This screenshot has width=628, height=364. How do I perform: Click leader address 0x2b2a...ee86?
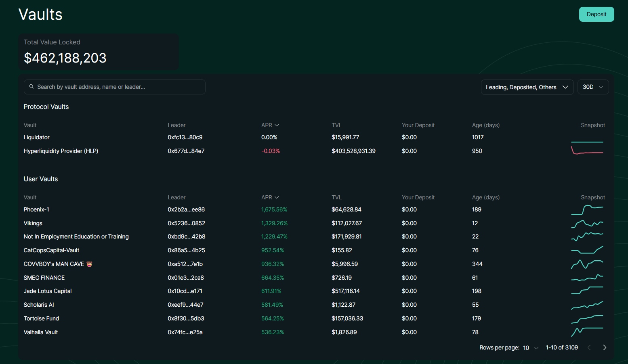click(186, 209)
